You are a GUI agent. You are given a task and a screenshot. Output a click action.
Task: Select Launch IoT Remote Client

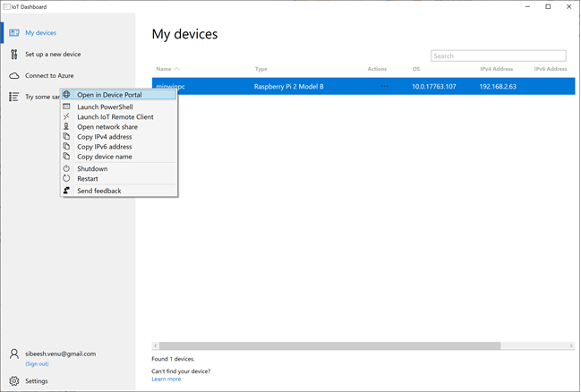tap(118, 116)
